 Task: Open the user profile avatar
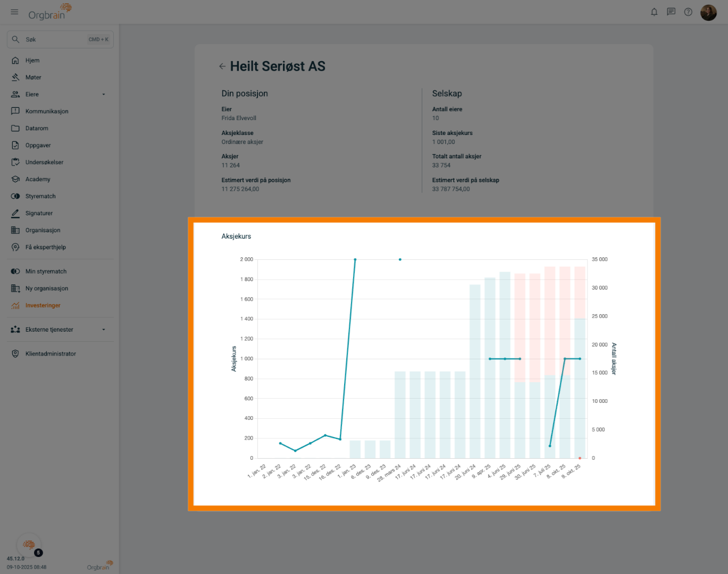click(x=708, y=12)
